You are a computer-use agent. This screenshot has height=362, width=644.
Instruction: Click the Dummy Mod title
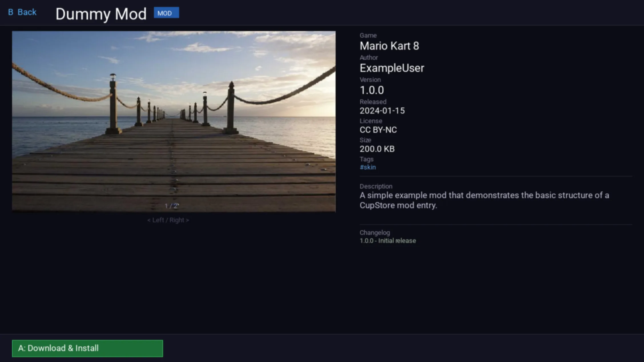click(x=101, y=14)
